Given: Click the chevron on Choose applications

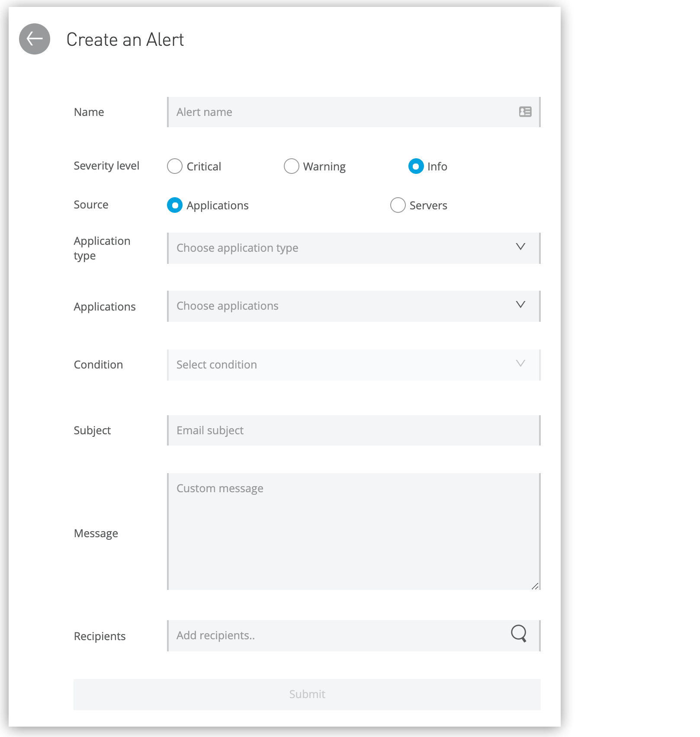Looking at the screenshot, I should point(520,305).
